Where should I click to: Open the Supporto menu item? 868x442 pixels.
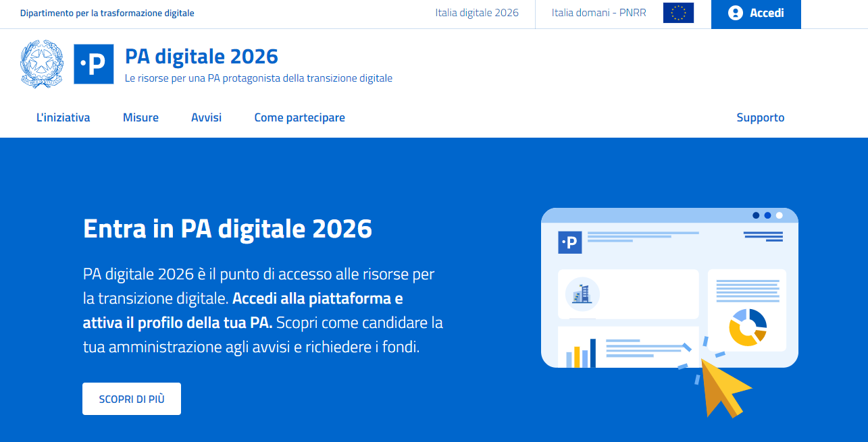click(x=761, y=117)
